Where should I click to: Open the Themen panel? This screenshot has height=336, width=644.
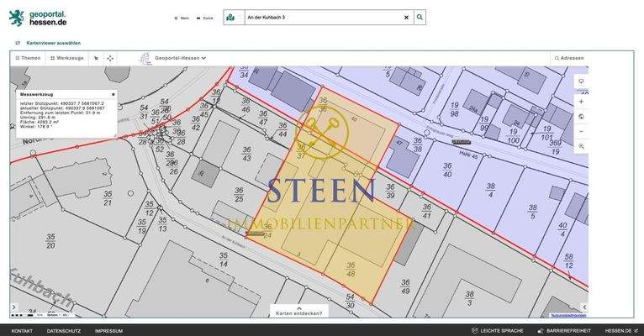tap(27, 59)
